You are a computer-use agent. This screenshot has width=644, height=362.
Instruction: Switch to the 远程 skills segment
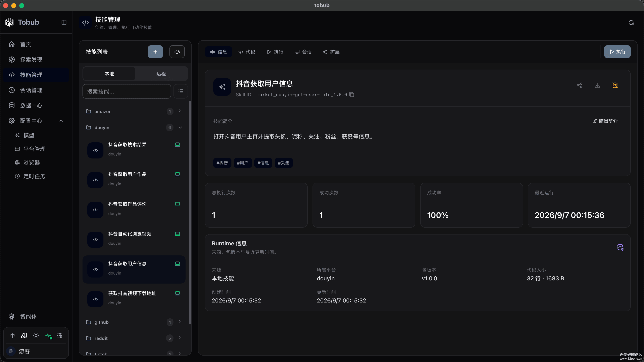coord(161,74)
